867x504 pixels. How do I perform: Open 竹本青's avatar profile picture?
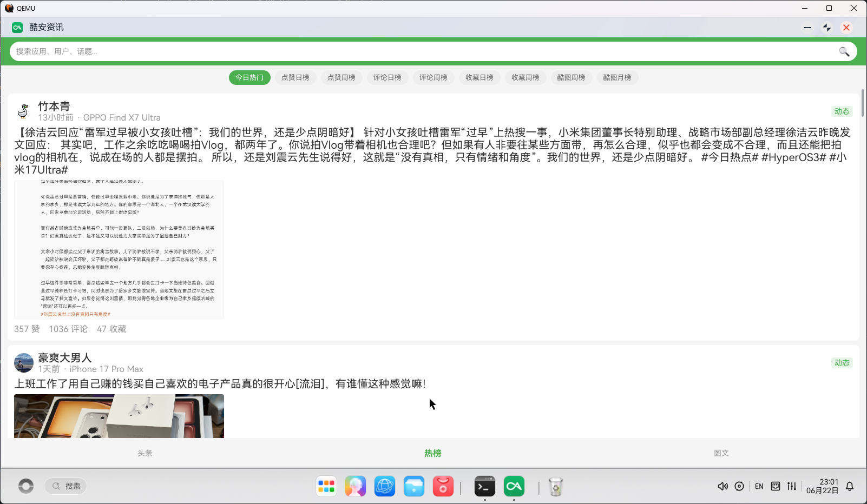coord(23,111)
